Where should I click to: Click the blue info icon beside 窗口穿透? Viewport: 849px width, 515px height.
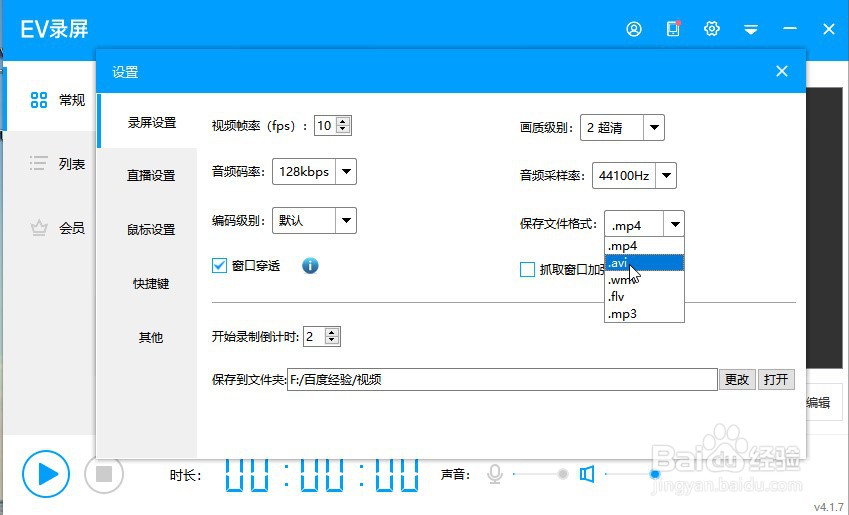[x=310, y=265]
